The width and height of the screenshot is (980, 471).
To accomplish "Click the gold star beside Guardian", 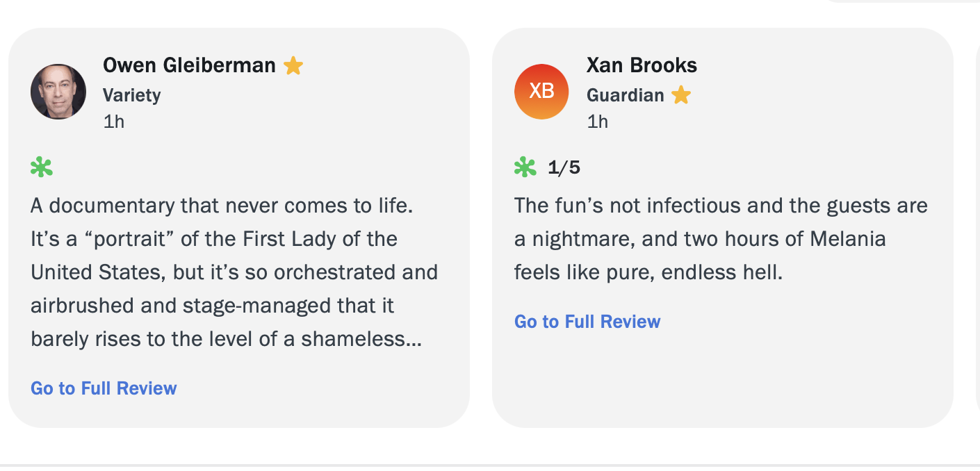I will [681, 94].
